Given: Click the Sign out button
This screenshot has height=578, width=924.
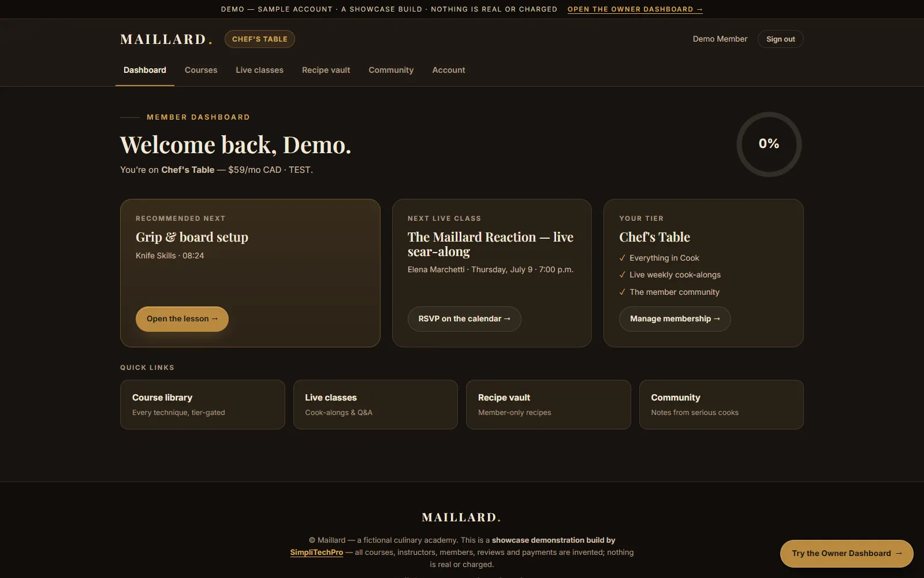Looking at the screenshot, I should click(780, 39).
